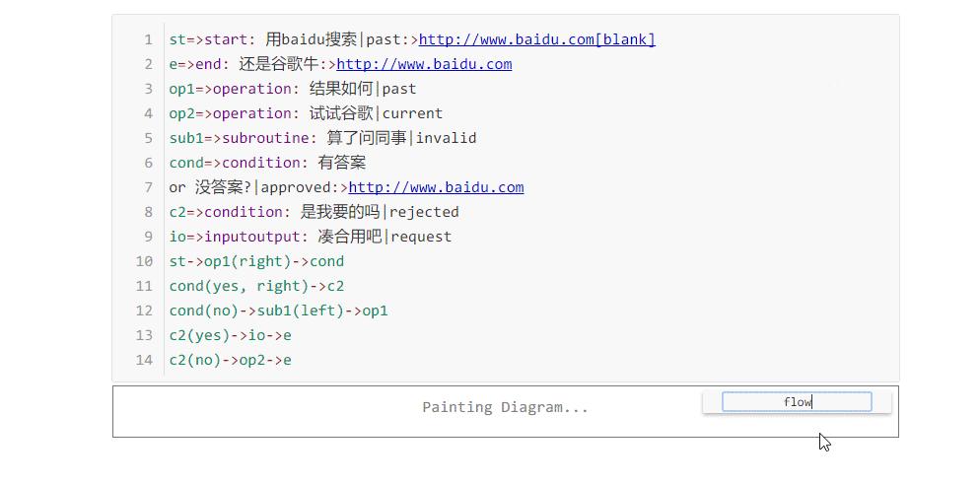
Task: Click the c2=>condition 是我要的吗 line
Action: pos(314,212)
